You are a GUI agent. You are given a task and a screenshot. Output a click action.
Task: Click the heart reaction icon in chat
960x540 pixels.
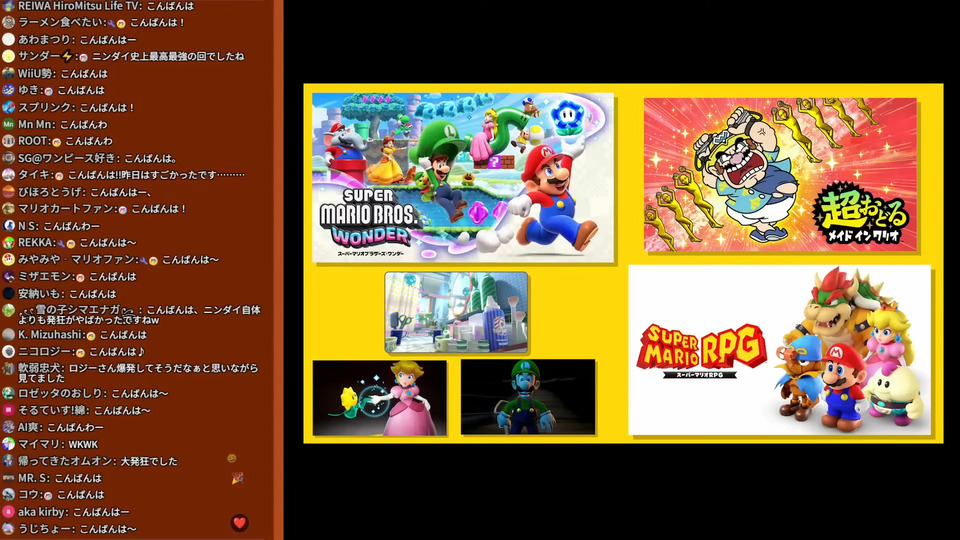tap(239, 523)
